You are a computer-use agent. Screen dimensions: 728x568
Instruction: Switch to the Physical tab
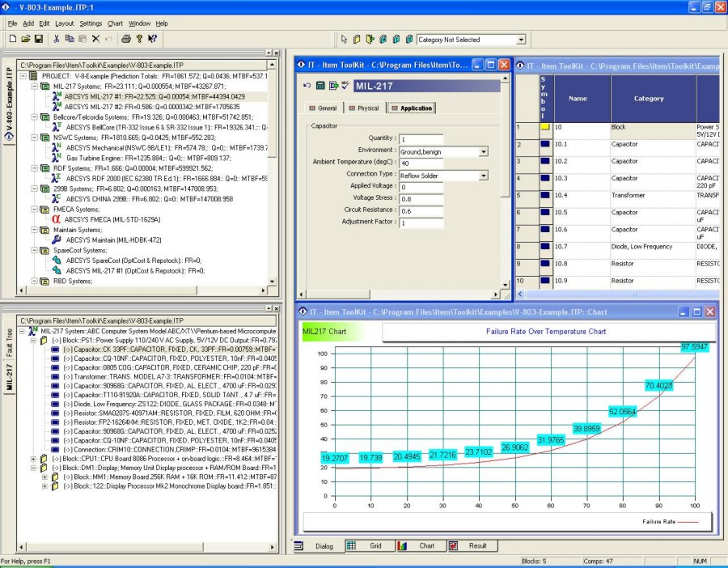coord(363,108)
